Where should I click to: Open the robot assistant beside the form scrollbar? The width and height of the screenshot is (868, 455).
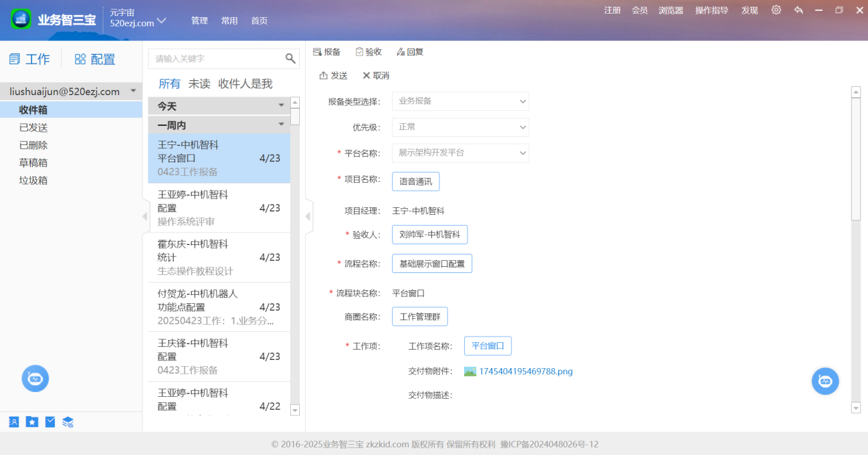(825, 381)
